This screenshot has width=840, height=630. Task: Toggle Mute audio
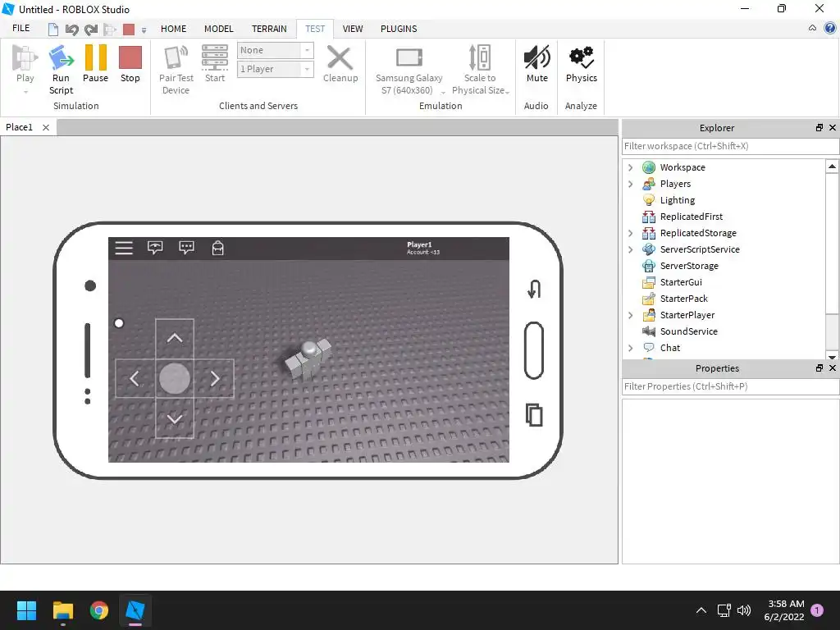tap(536, 58)
